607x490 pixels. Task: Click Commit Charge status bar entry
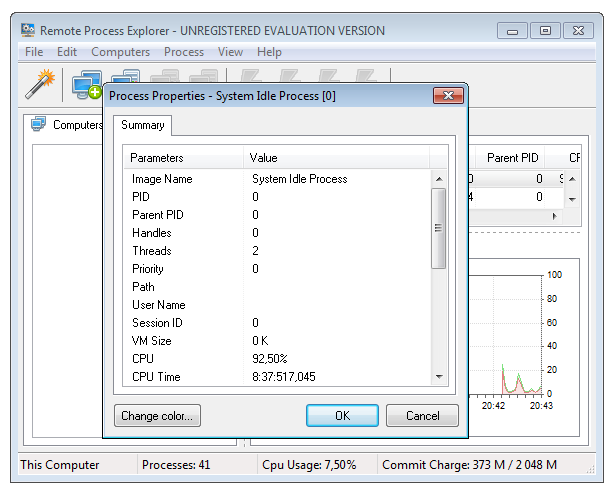pyautogui.click(x=469, y=464)
